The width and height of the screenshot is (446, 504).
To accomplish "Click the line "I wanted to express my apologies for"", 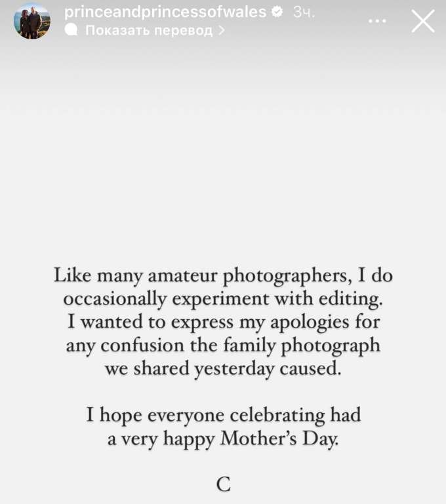I will click(x=223, y=322).
